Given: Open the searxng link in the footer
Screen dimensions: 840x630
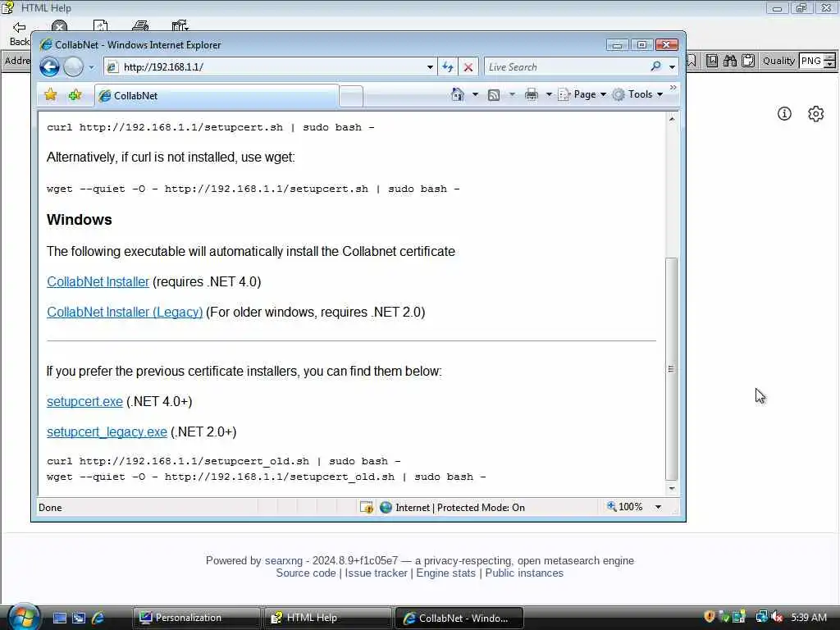Looking at the screenshot, I should click(x=283, y=560).
